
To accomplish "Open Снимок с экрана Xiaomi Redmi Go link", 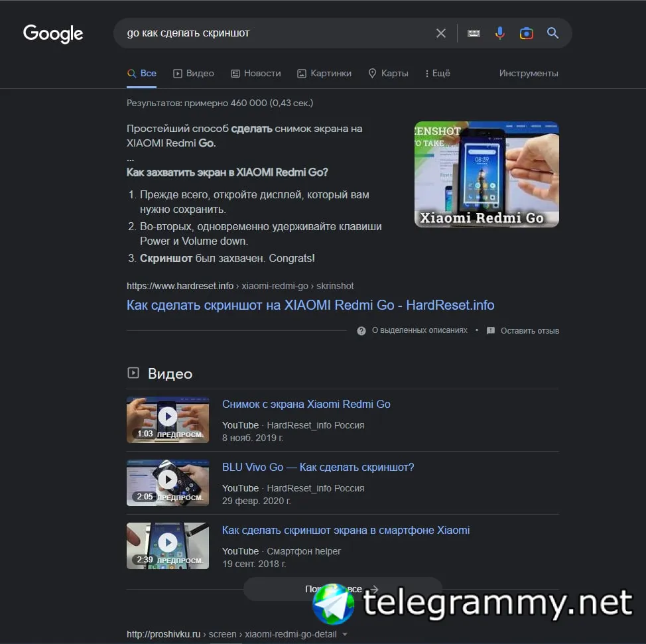I will coord(306,404).
